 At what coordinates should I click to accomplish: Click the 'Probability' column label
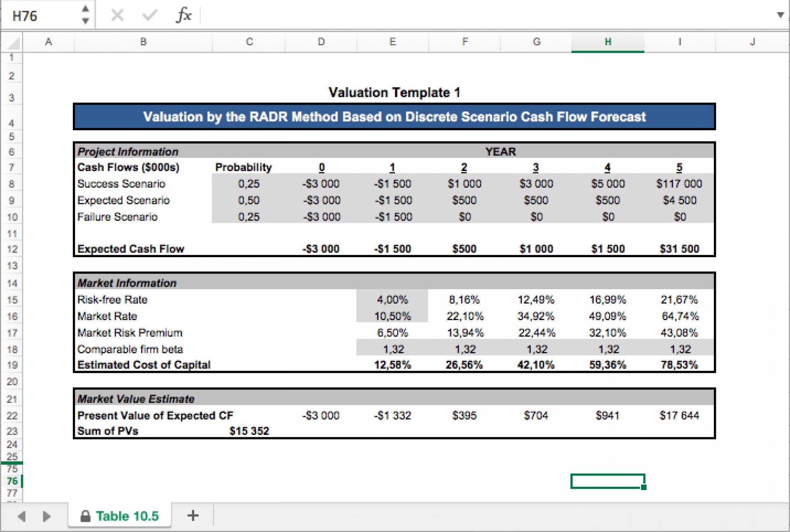244,167
